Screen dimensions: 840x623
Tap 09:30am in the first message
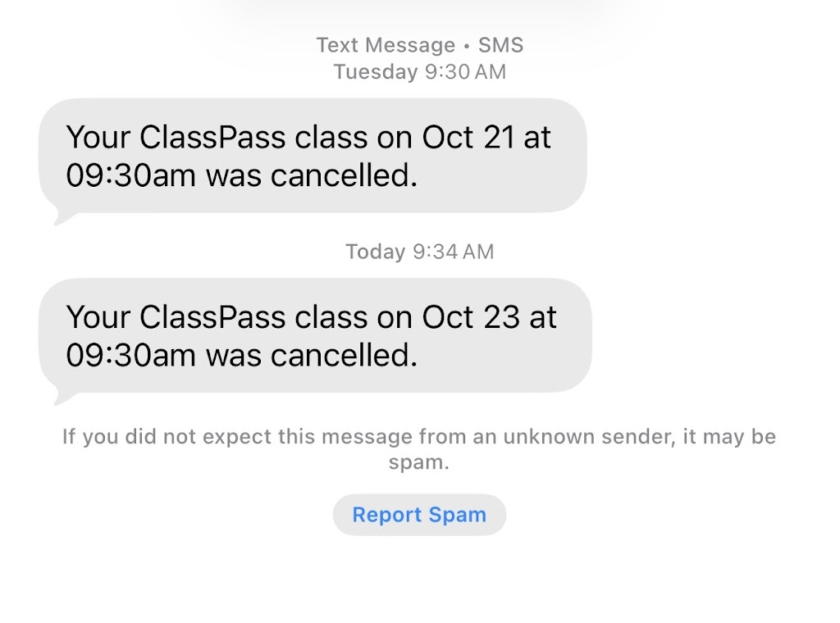[130, 175]
